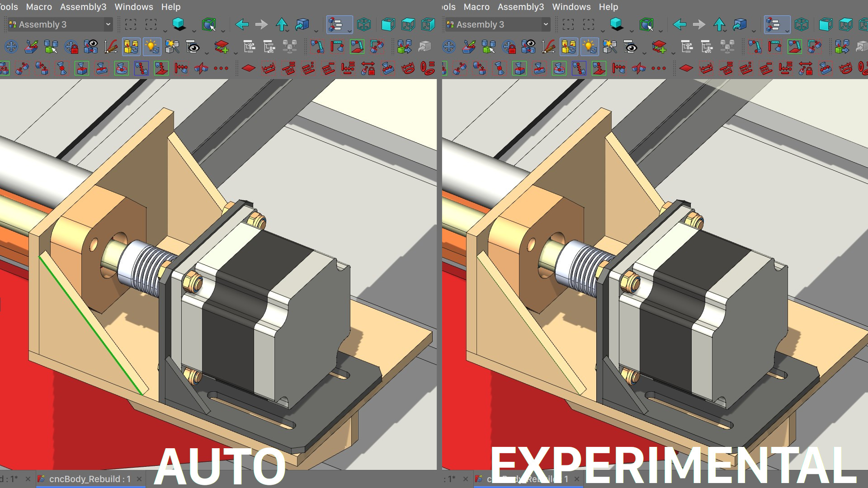Click the Move part icon in left window
This screenshot has height=488, width=868.
[11, 47]
